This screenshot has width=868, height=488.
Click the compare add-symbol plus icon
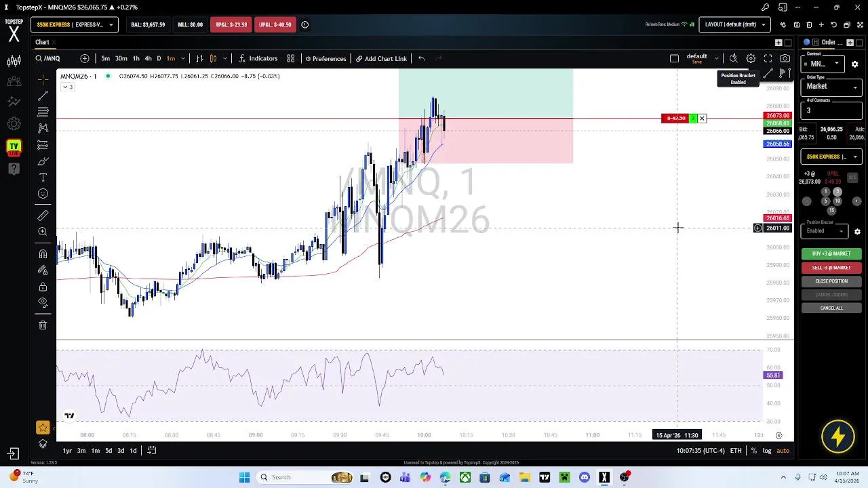point(85,58)
